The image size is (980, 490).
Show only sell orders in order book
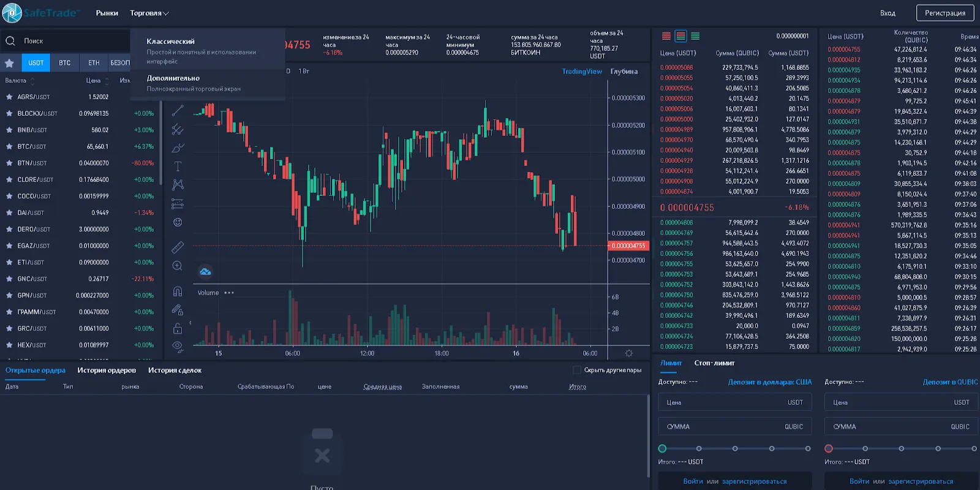666,36
